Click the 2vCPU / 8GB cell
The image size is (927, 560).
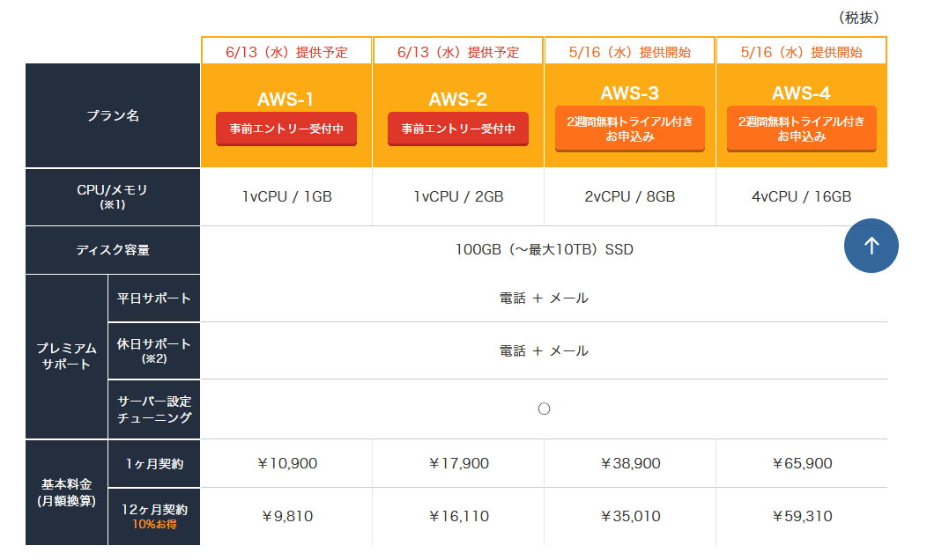coord(630,196)
